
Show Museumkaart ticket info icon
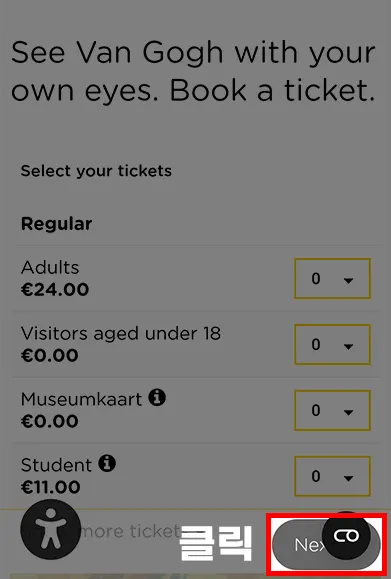point(157,397)
